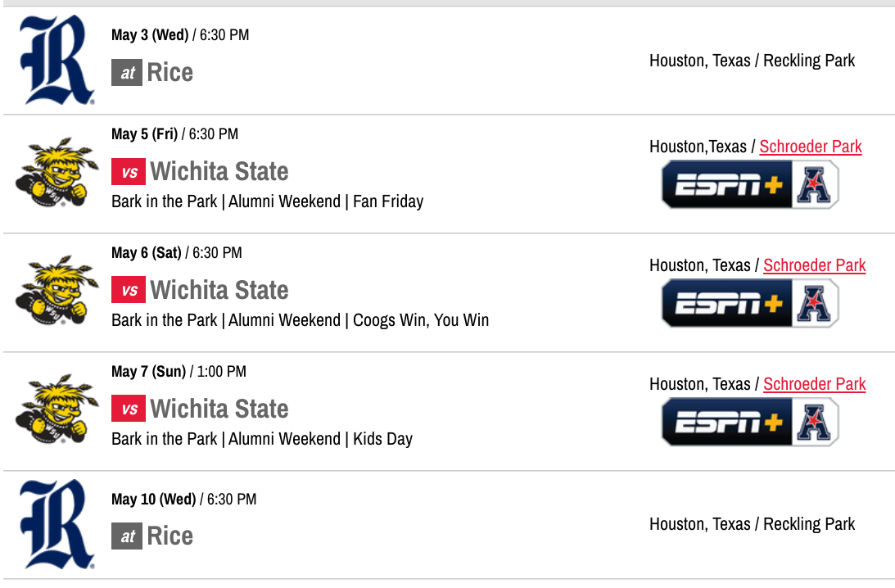Open Schroeder Park link for May 7 game
Viewport: 895px width, 588px height.
[x=814, y=384]
